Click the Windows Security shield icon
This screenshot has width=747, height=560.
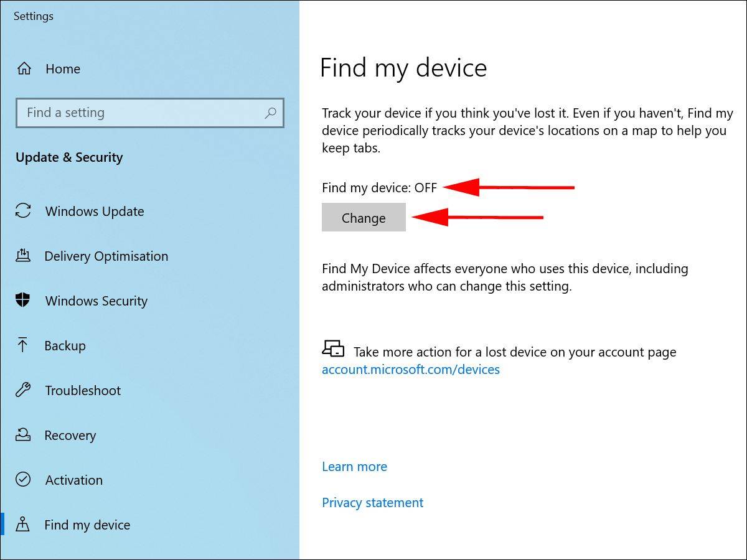point(23,301)
